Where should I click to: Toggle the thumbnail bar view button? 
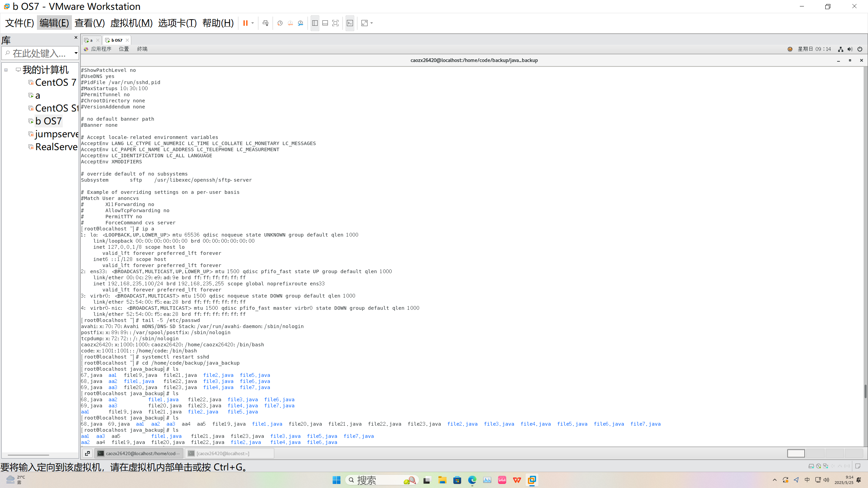[x=325, y=23]
